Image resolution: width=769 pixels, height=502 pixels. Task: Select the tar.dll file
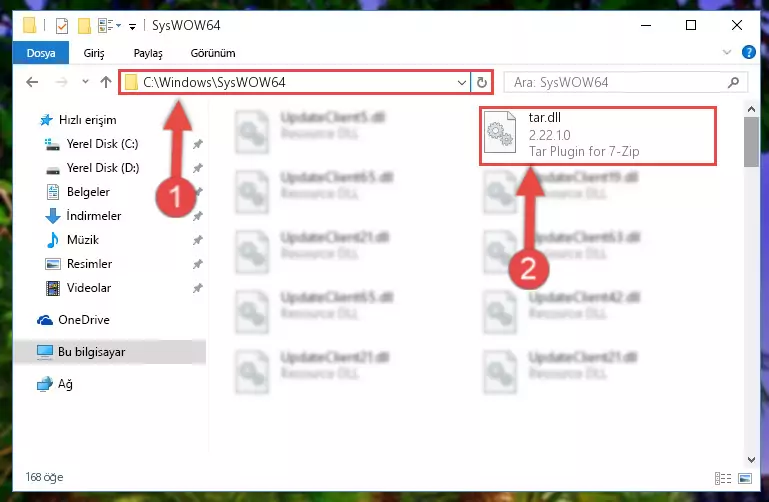coord(597,135)
